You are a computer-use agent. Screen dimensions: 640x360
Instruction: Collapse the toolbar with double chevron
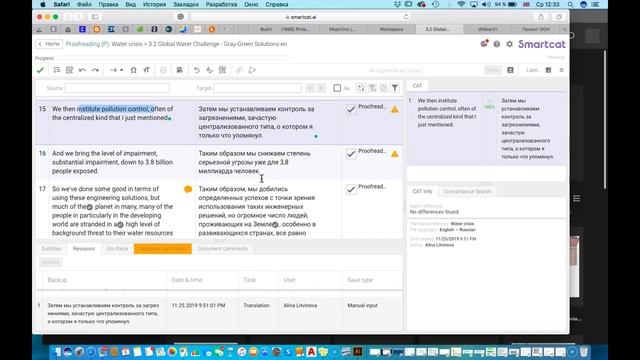pos(562,70)
